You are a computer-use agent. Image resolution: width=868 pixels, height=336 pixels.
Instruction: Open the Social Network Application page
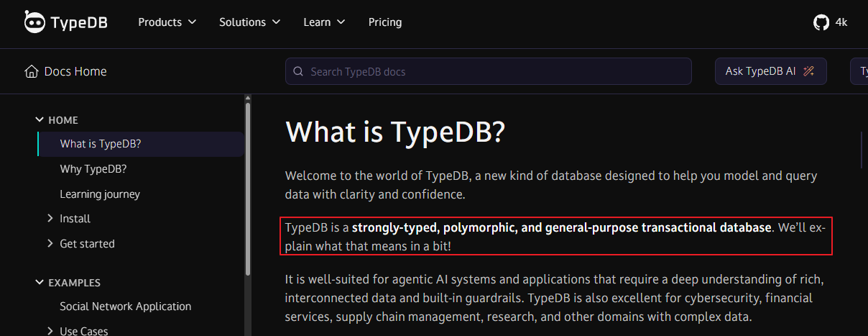[x=126, y=307]
